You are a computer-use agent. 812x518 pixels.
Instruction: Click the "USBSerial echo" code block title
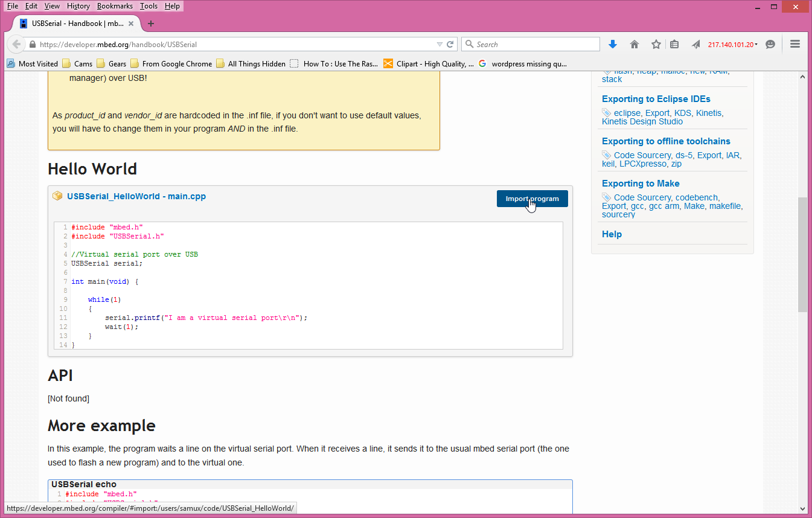[x=84, y=484]
